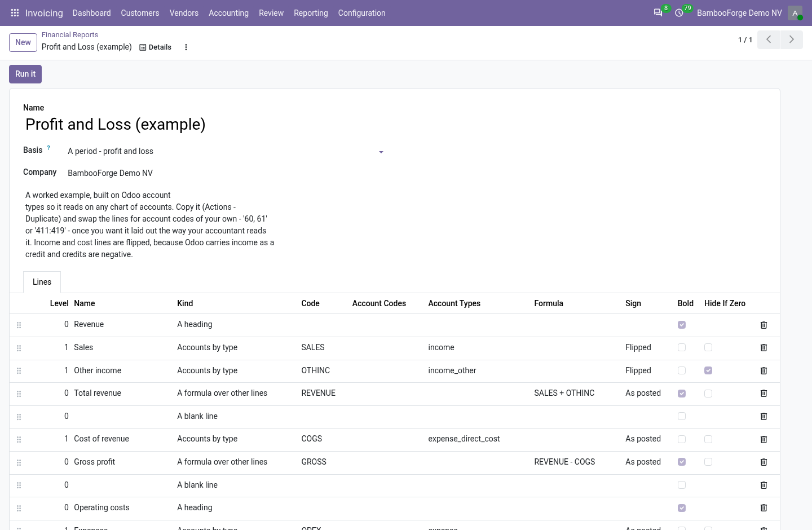Delete the Other income line
Screen dimensions: 812x530
764,370
